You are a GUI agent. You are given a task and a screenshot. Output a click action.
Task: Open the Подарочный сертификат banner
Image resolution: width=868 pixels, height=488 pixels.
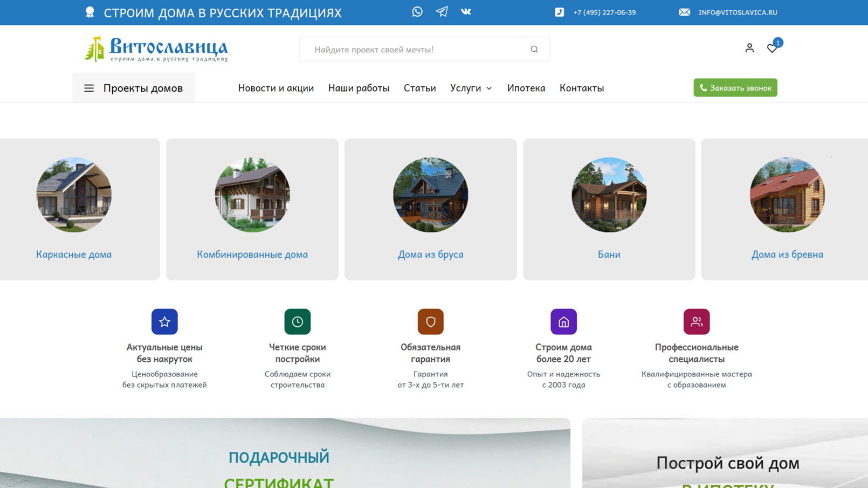point(285,453)
